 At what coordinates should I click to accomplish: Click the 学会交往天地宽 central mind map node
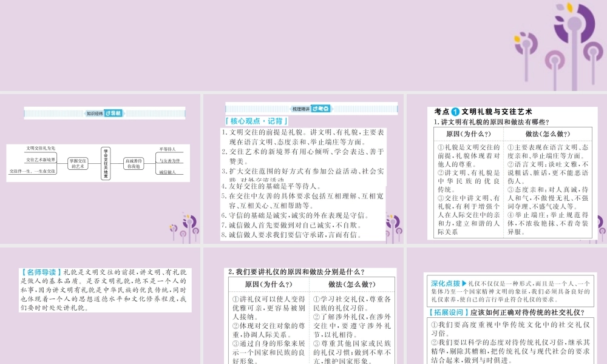tap(105, 163)
